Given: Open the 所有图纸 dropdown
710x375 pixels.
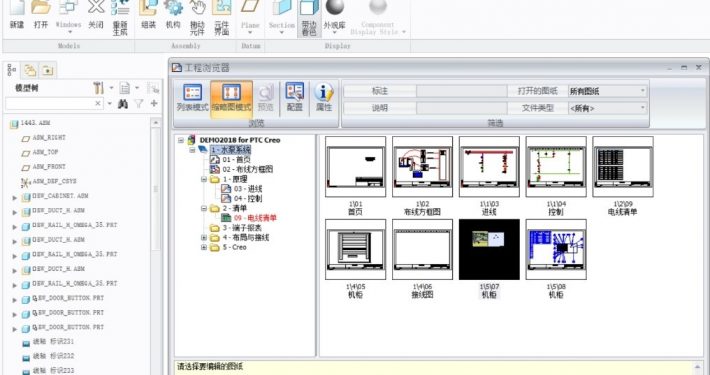Looking at the screenshot, I should (x=607, y=91).
